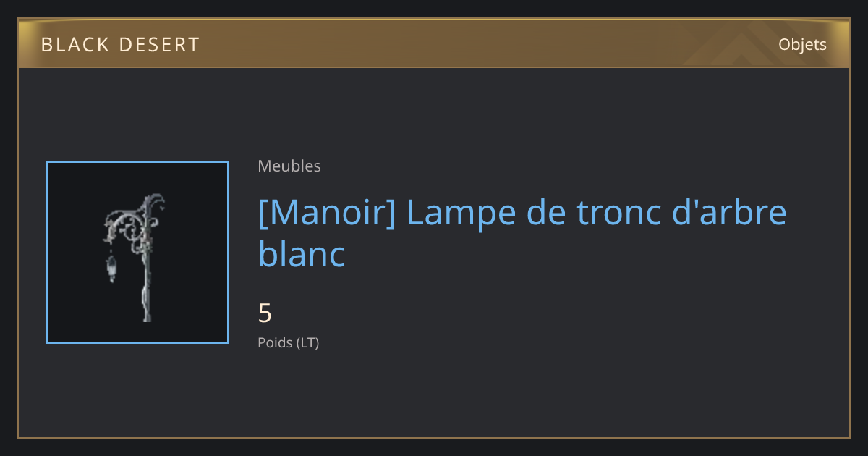The width and height of the screenshot is (868, 456).
Task: Click the gold header banner center
Action: pyautogui.click(x=434, y=44)
